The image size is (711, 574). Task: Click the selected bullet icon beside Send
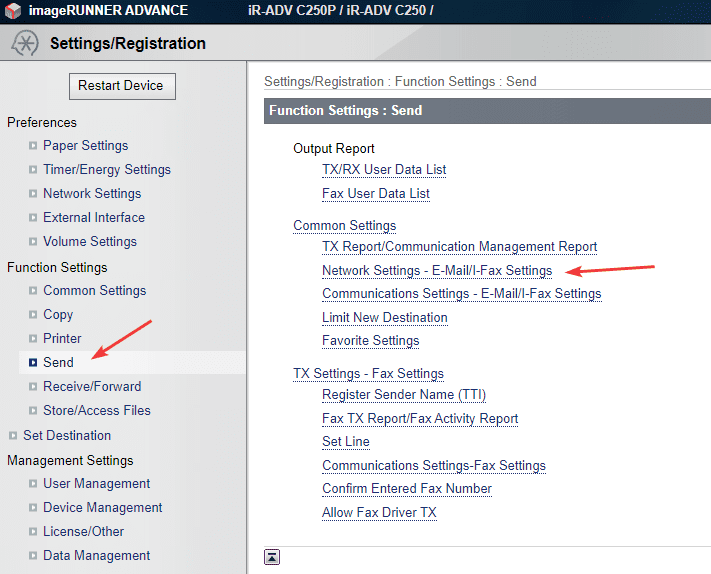pos(33,363)
